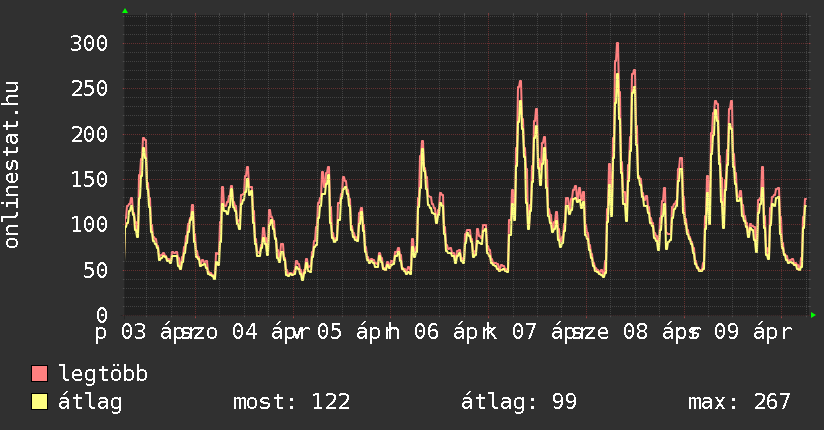This screenshot has width=824, height=430.
Task: Click the 300 y-axis label
Action: click(89, 43)
